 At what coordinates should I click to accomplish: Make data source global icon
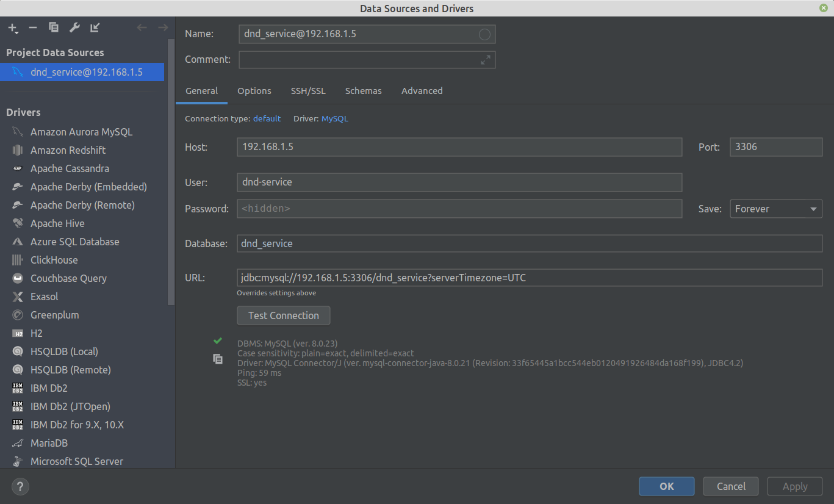(95, 27)
